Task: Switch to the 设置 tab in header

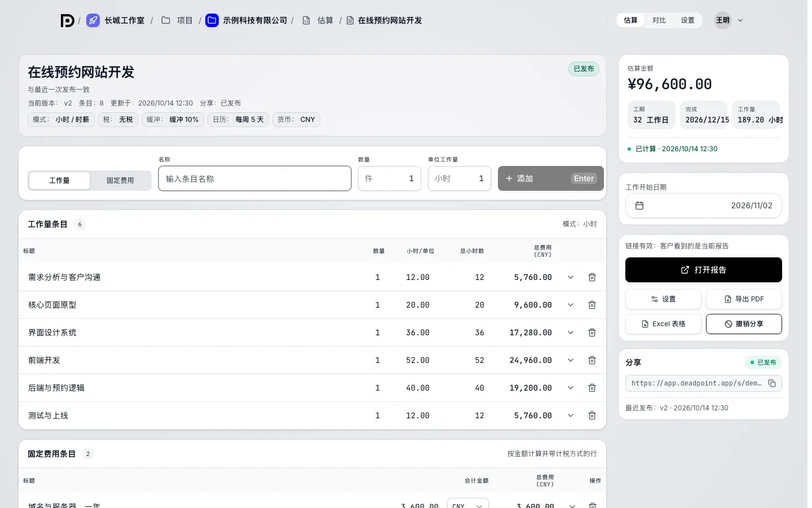Action: (x=687, y=20)
